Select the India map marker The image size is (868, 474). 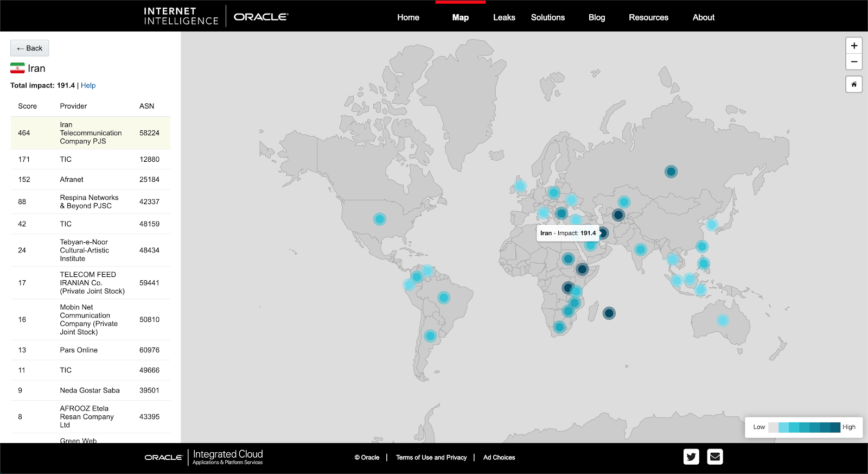click(641, 250)
